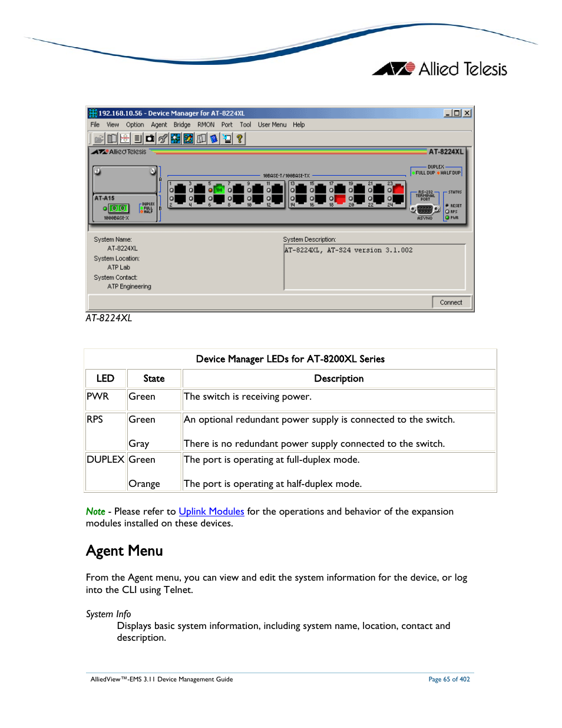Viewport: 562px width, 728px height.
Task: Click the yellow question mark help icon
Action: click(x=240, y=139)
